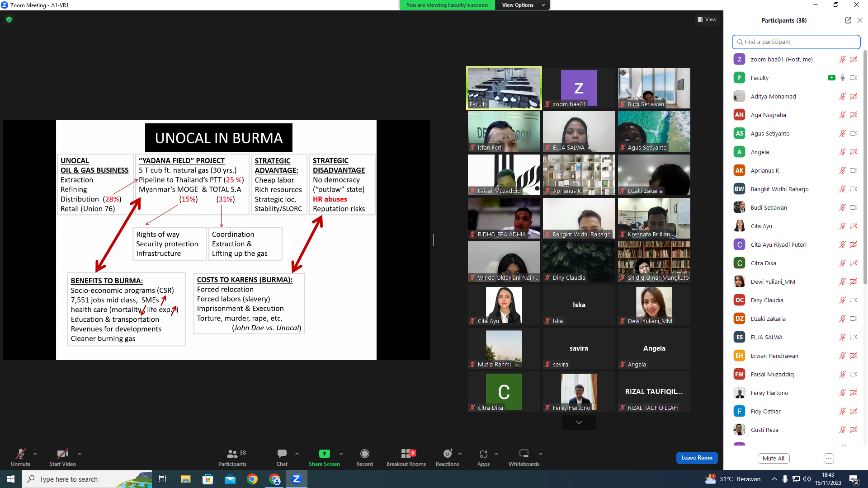
Task: Open Microsoft Store from the taskbar
Action: point(208,479)
